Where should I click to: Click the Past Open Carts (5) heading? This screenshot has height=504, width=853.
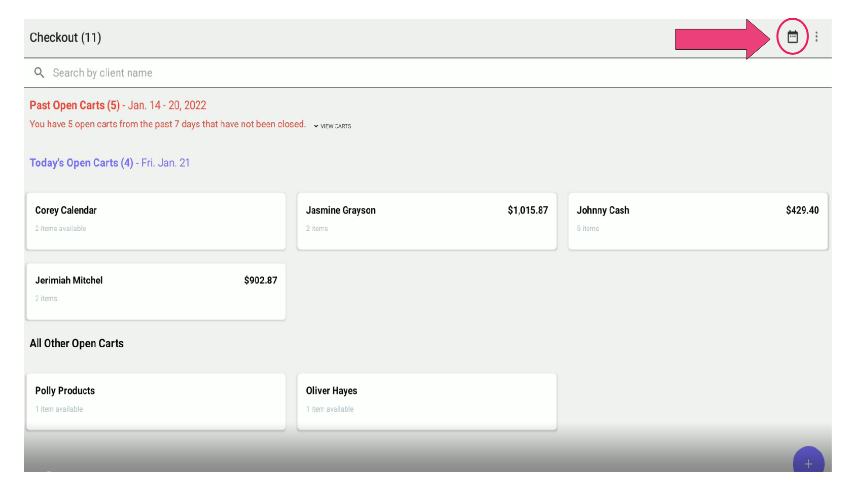pyautogui.click(x=75, y=105)
